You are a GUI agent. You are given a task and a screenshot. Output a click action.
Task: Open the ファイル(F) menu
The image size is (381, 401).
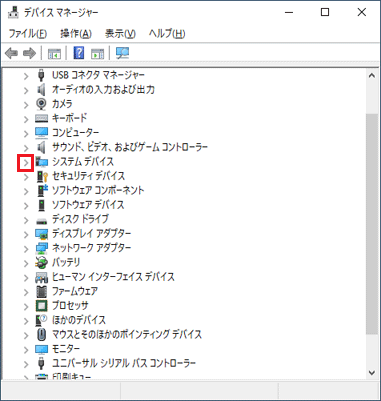click(28, 33)
